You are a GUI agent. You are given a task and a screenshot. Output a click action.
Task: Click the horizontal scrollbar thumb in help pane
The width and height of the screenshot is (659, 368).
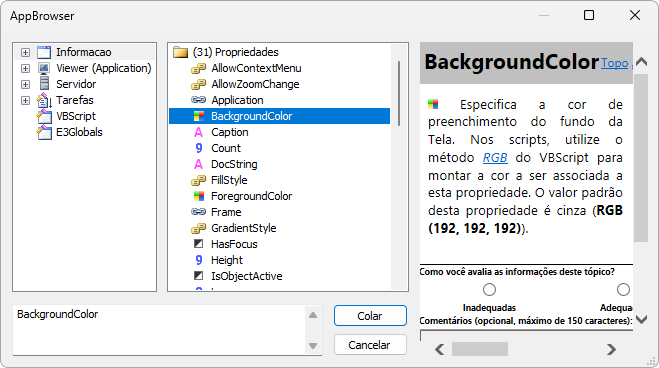click(480, 349)
